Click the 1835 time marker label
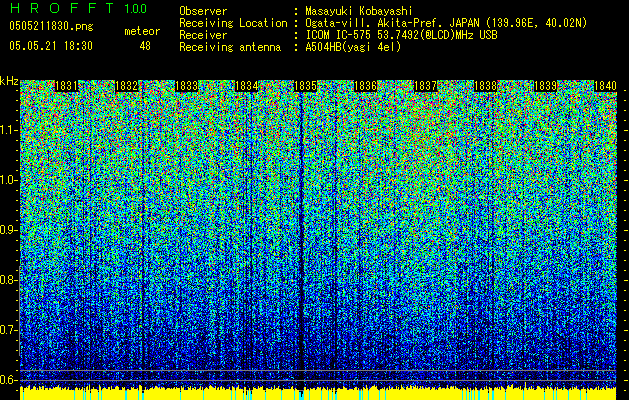 tap(306, 86)
